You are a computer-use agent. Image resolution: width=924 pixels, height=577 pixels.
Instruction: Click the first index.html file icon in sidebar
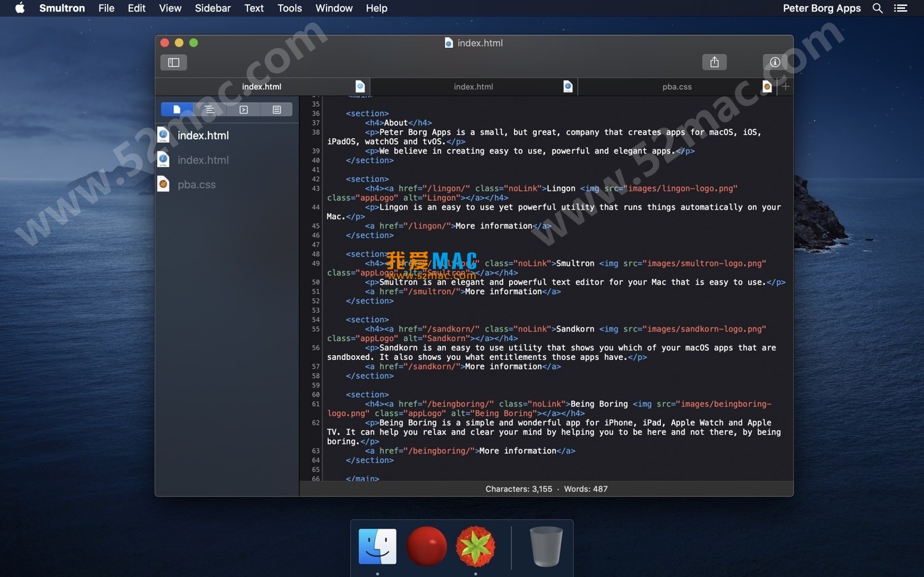pos(163,135)
